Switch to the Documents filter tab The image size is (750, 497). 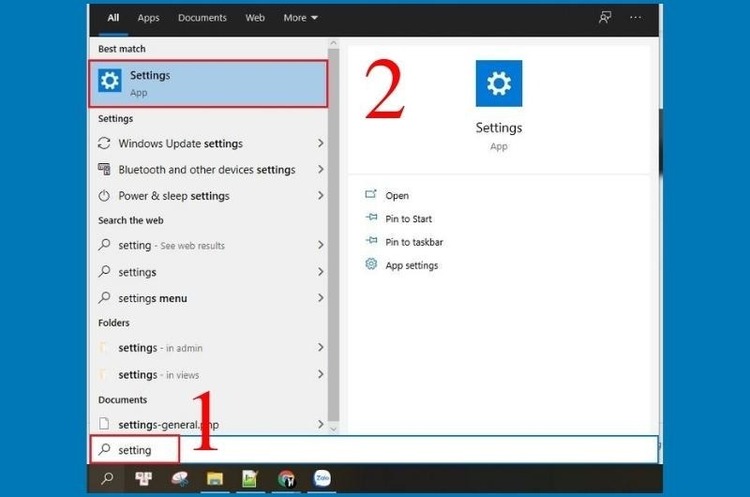[202, 18]
